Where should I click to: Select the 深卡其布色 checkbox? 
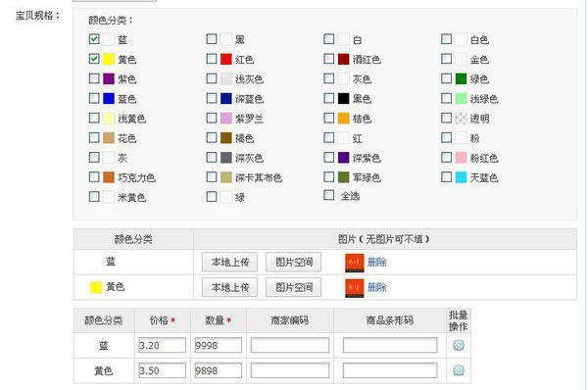pyautogui.click(x=212, y=176)
